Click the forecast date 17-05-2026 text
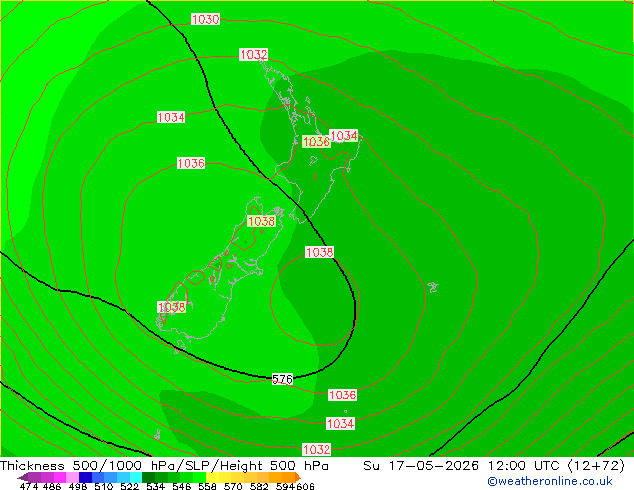The height and width of the screenshot is (490, 634). pyautogui.click(x=434, y=465)
